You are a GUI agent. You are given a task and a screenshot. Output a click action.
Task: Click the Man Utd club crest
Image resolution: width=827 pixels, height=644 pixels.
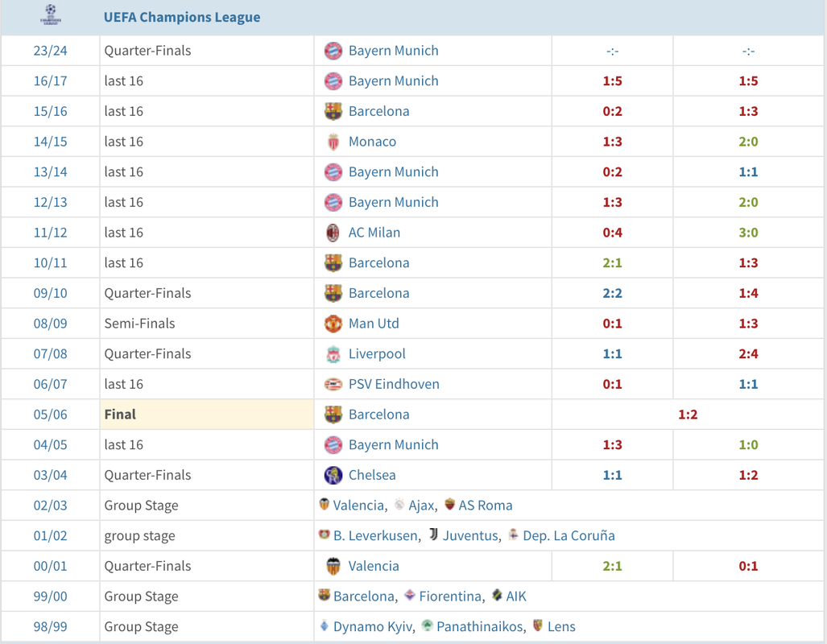click(333, 324)
